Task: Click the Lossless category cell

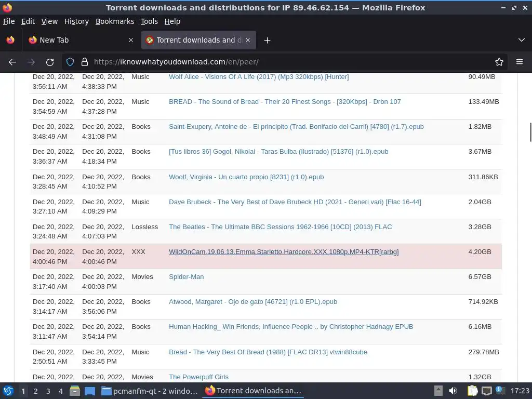Action: coord(145,227)
